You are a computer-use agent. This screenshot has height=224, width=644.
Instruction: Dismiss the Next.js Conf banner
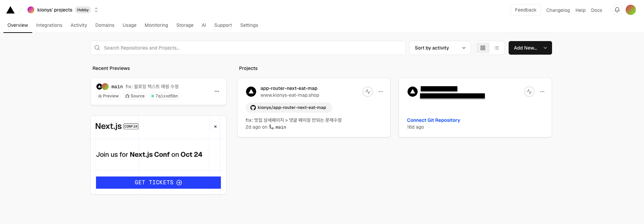tap(215, 127)
